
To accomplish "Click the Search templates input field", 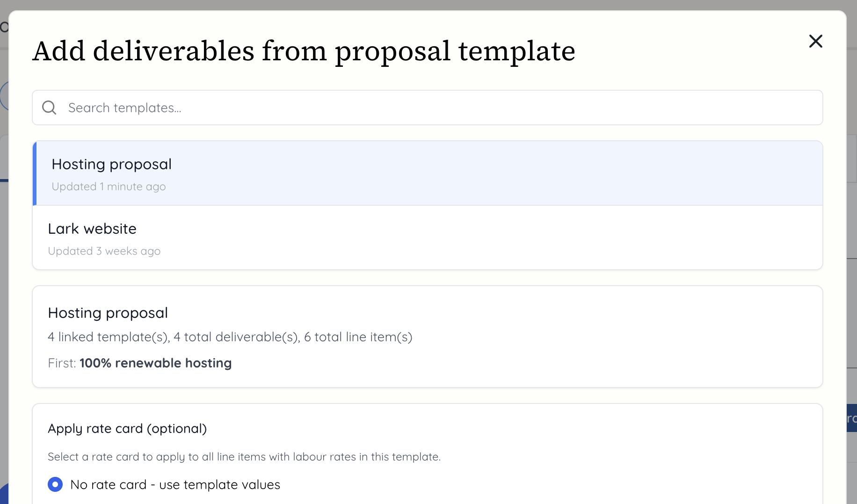I will (281, 107).
